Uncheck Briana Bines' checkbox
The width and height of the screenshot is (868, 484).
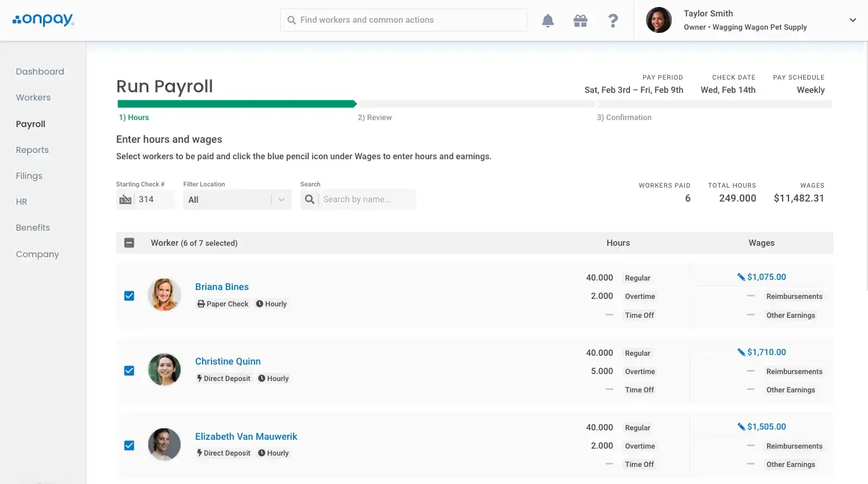point(129,296)
